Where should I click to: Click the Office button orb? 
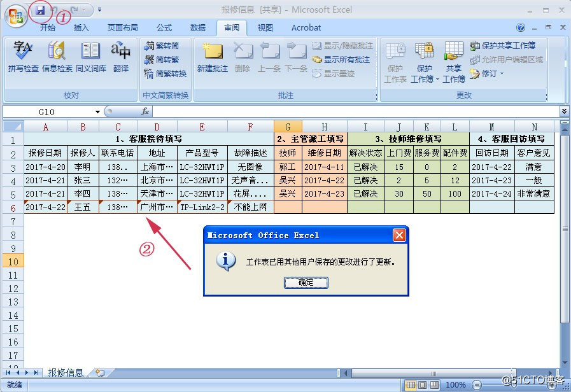(16, 16)
